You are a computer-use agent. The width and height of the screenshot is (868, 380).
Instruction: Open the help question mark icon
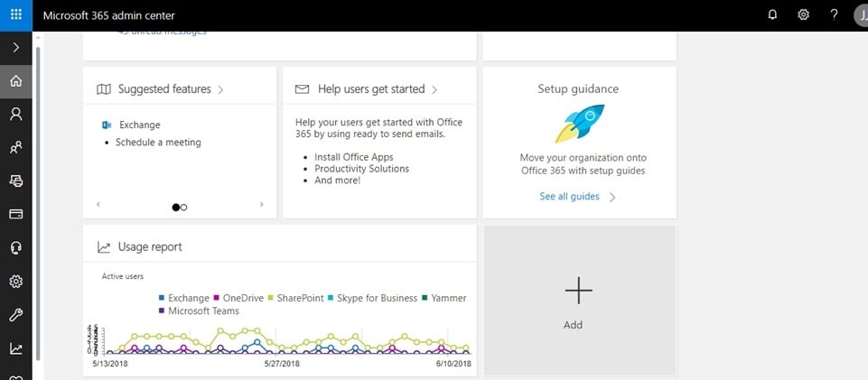(834, 15)
